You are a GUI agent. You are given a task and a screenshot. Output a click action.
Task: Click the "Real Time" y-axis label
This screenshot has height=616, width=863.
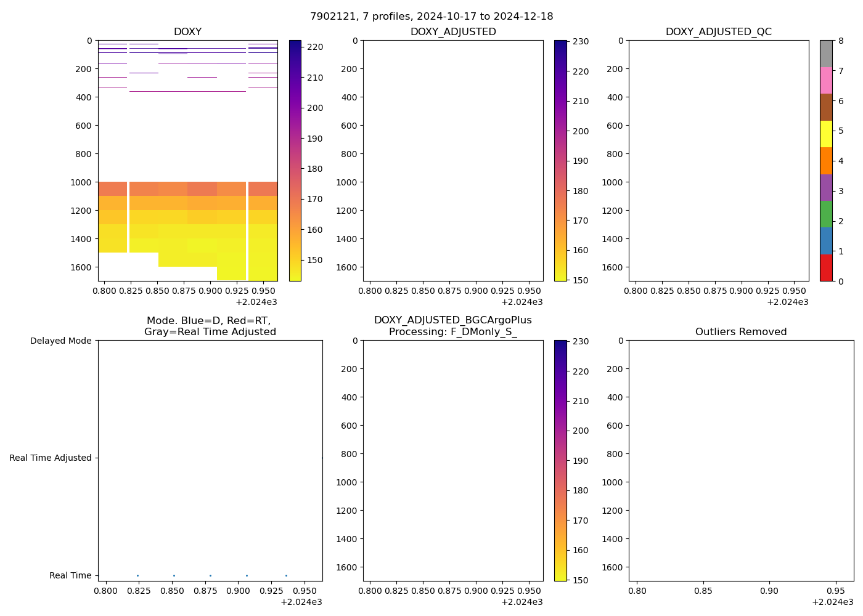tap(70, 575)
